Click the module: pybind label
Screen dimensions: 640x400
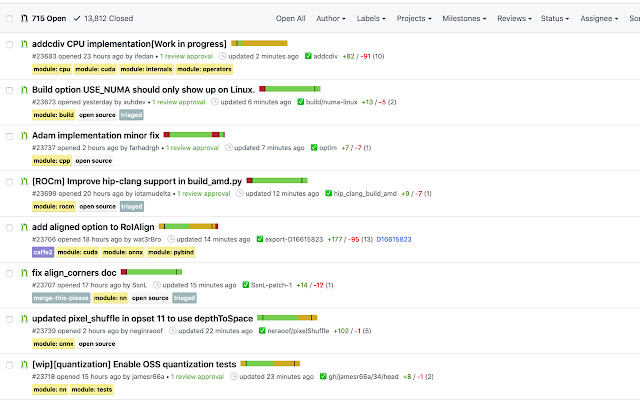tap(171, 252)
